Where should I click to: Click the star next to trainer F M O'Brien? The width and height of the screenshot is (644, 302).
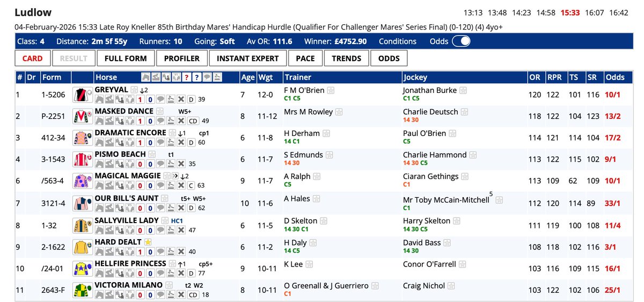pyautogui.click(x=332, y=90)
